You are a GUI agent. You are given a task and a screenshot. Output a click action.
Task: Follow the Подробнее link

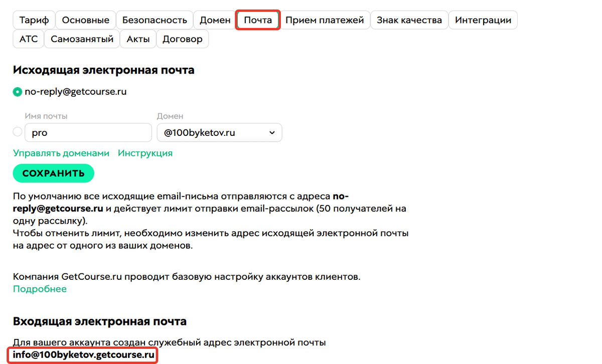pos(40,289)
